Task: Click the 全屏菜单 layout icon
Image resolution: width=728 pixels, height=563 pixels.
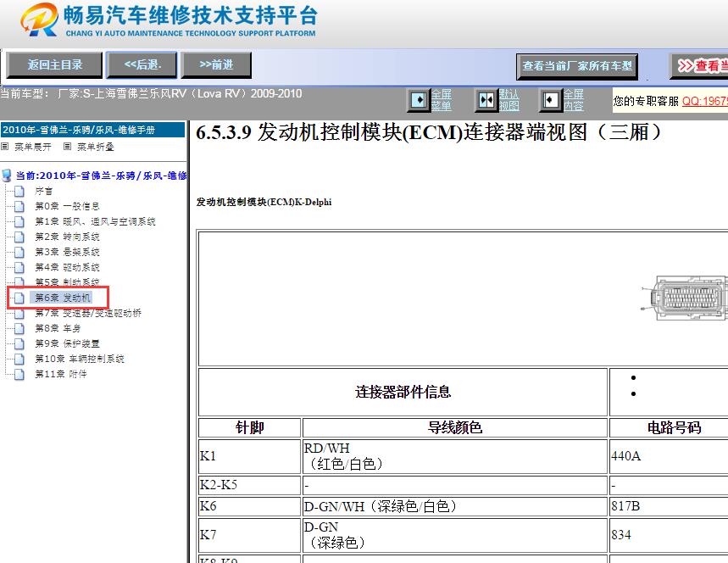Action: pyautogui.click(x=419, y=100)
